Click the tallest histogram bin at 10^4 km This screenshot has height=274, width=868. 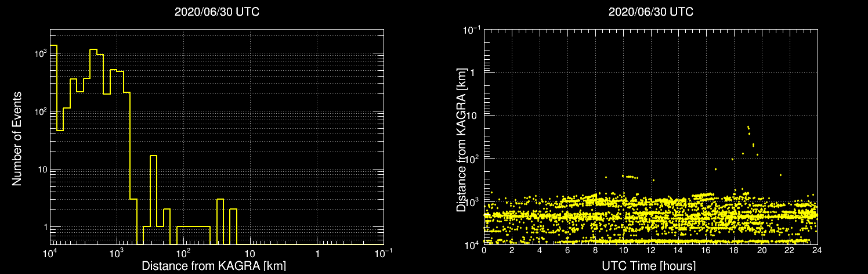(53, 144)
